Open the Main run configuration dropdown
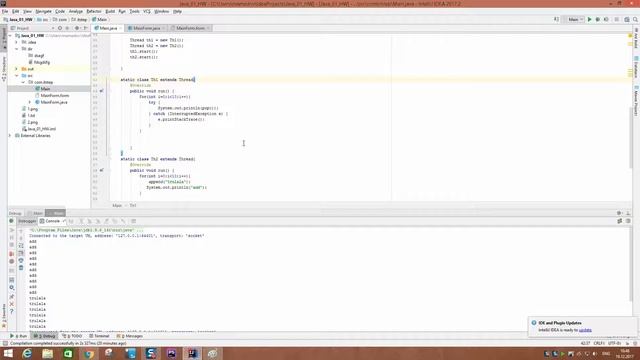This screenshot has width=640, height=360. click(576, 20)
